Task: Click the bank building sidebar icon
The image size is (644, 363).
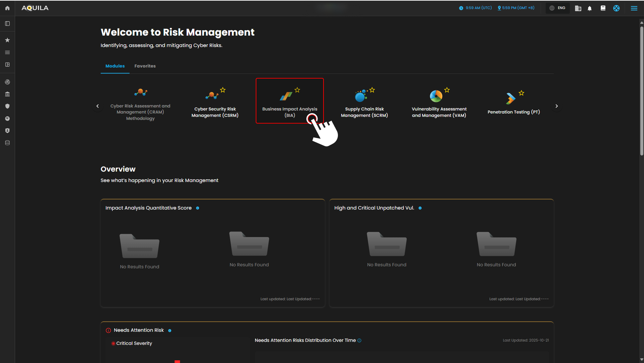Action: click(x=7, y=94)
